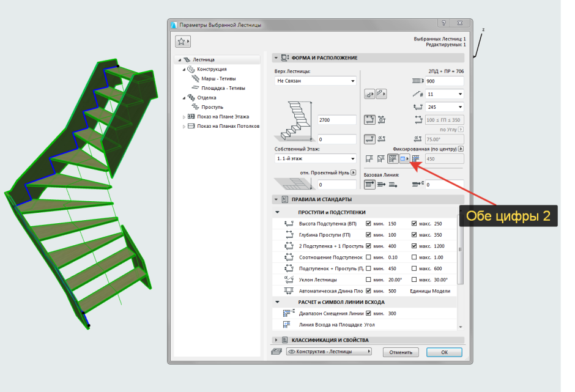The height and width of the screenshot is (392, 575).
Task: Open the Собственный Этаж '1. 1-й этаж' dropdown
Action: [316, 158]
